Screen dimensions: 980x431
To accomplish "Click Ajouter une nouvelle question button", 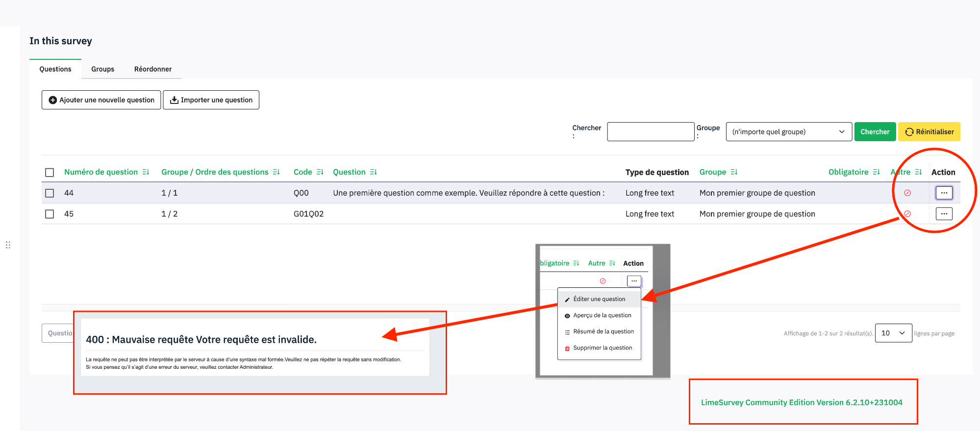I will point(101,100).
